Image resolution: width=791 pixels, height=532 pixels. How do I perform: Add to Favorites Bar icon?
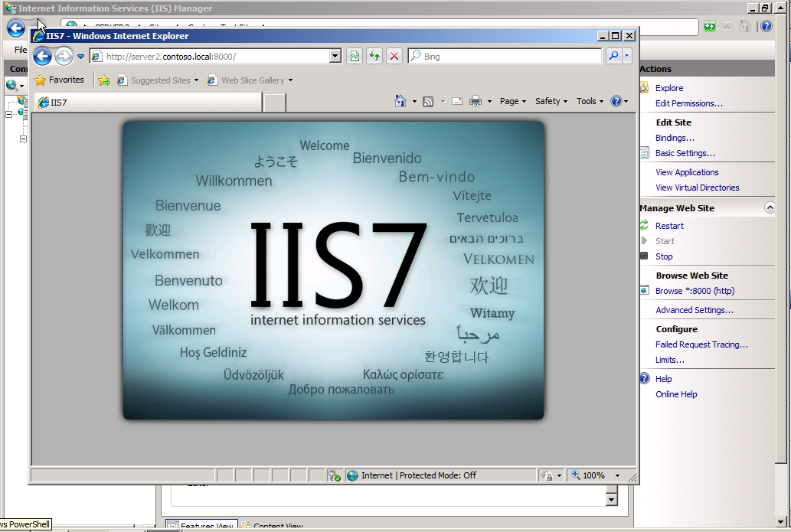coord(104,80)
